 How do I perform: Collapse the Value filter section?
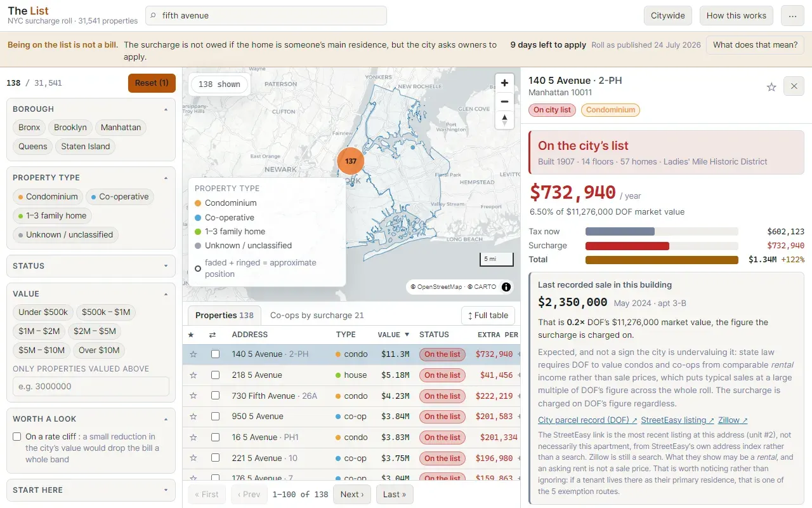point(91,294)
